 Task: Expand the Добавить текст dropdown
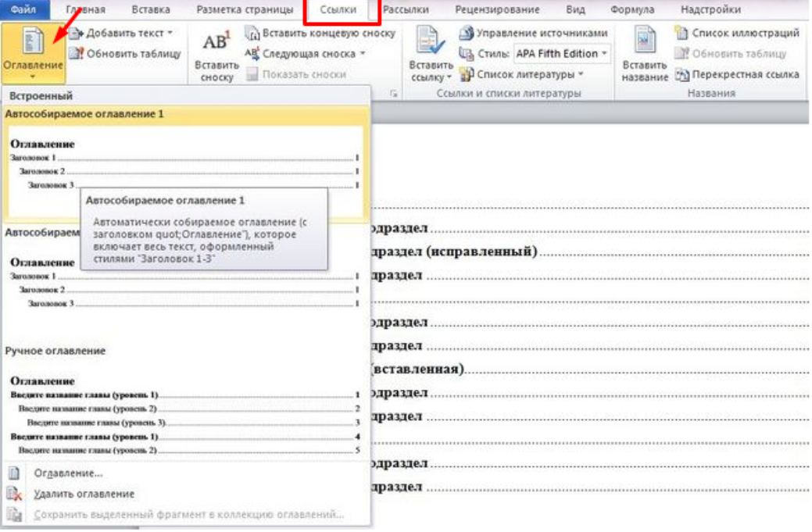point(170,34)
